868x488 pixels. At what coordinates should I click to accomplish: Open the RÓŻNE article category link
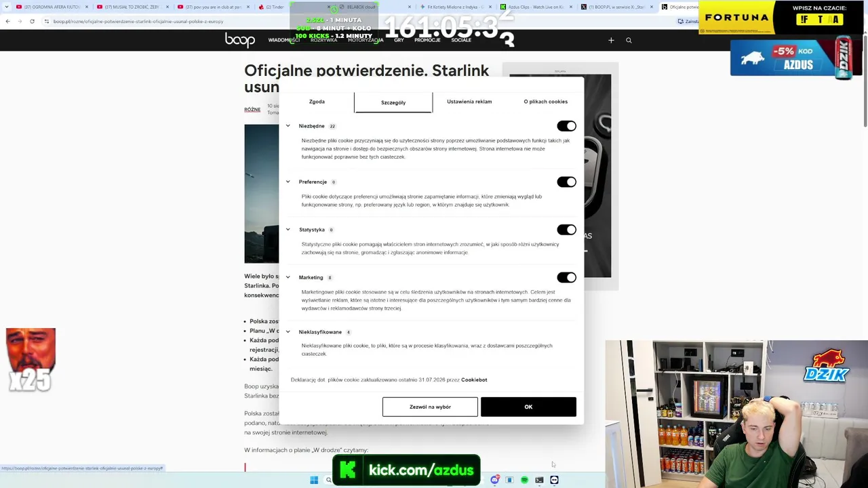pos(252,110)
